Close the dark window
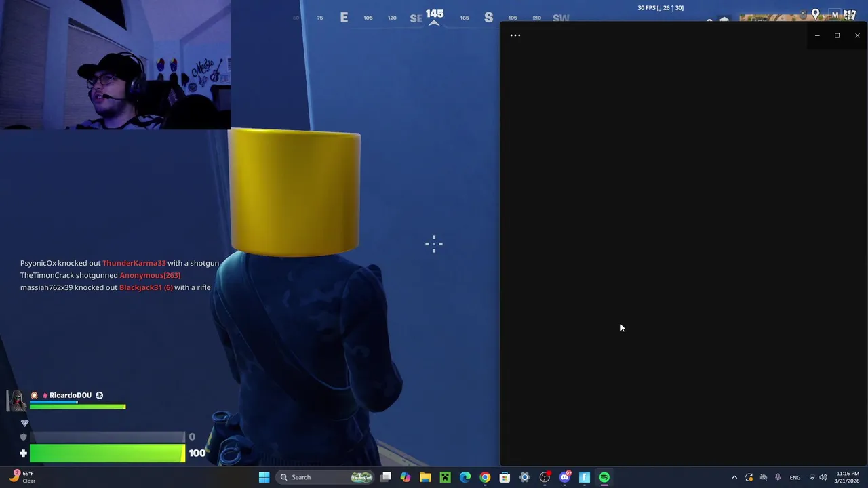Viewport: 868px width, 488px height. (857, 35)
